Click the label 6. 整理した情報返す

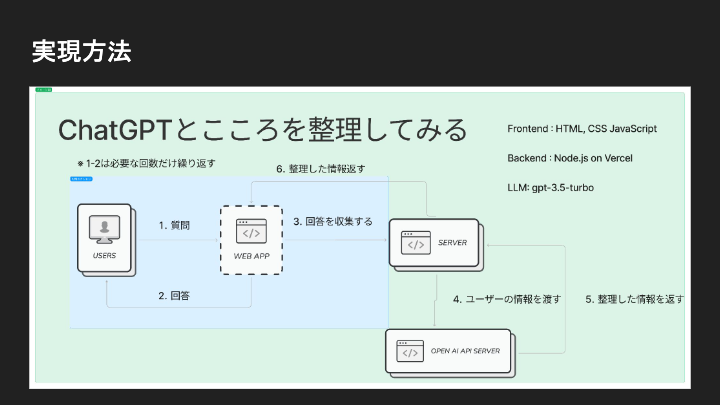[x=321, y=169]
